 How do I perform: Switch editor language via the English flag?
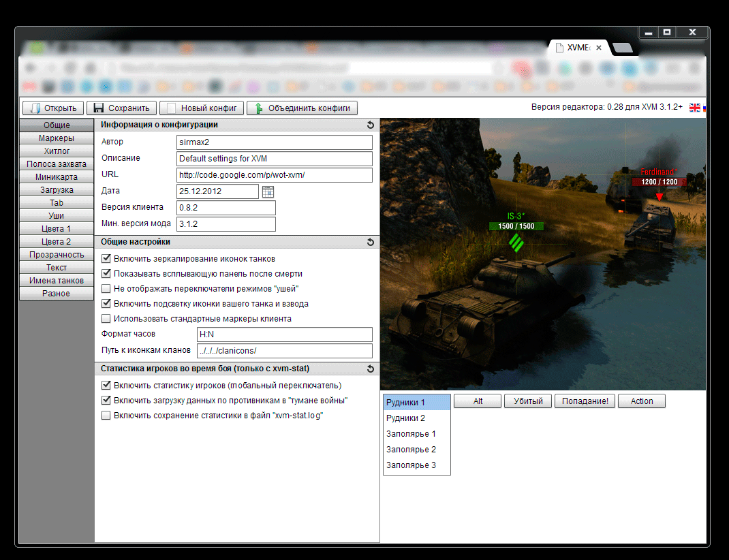point(695,108)
